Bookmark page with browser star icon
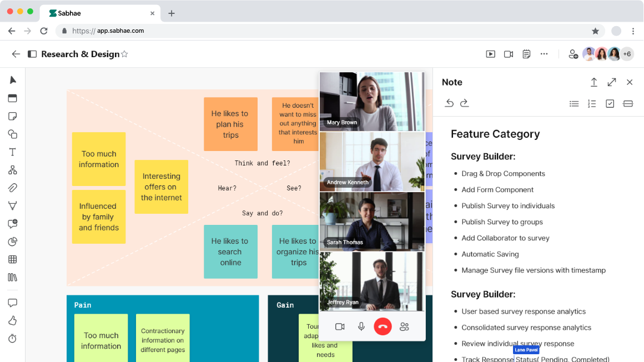This screenshot has height=362, width=644. click(595, 31)
